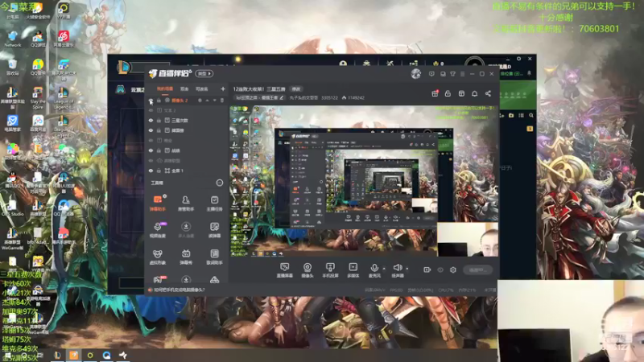The width and height of the screenshot is (644, 362).
Task: Select the 全屏 1 source row
Action: [x=187, y=171]
